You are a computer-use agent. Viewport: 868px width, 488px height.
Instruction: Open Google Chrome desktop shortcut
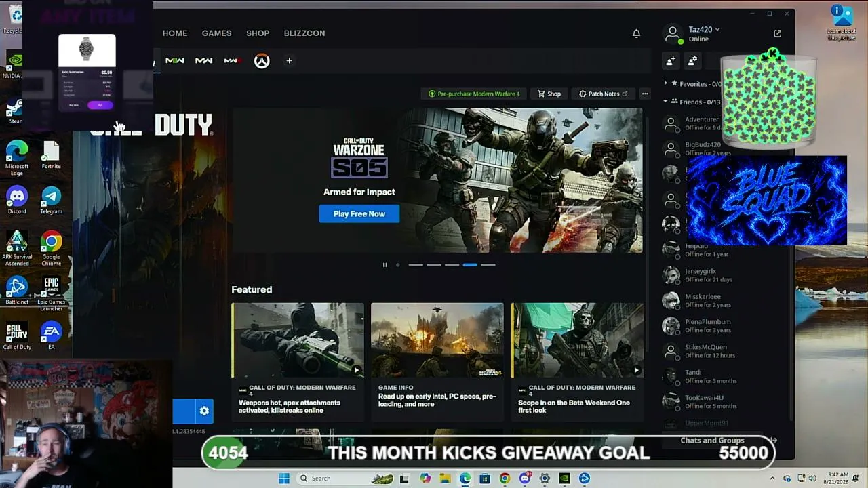coord(51,248)
